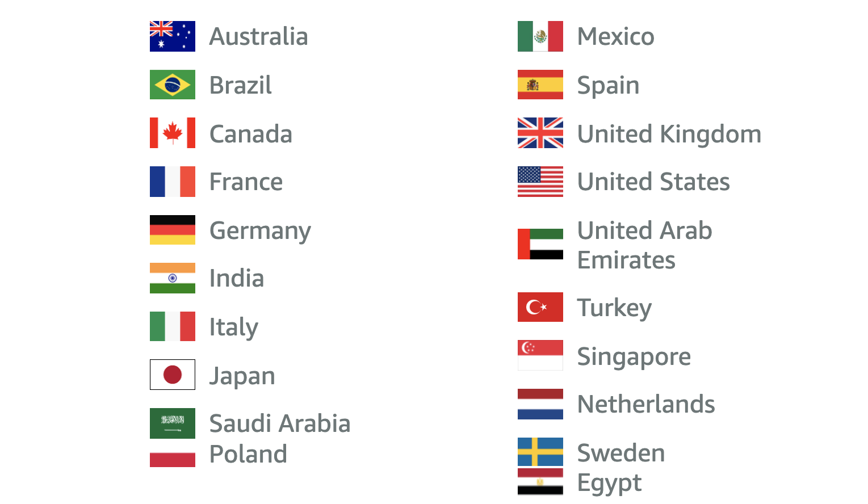Viewport: 868px width, 504px height.
Task: Select the Spain country link
Action: click(x=608, y=86)
